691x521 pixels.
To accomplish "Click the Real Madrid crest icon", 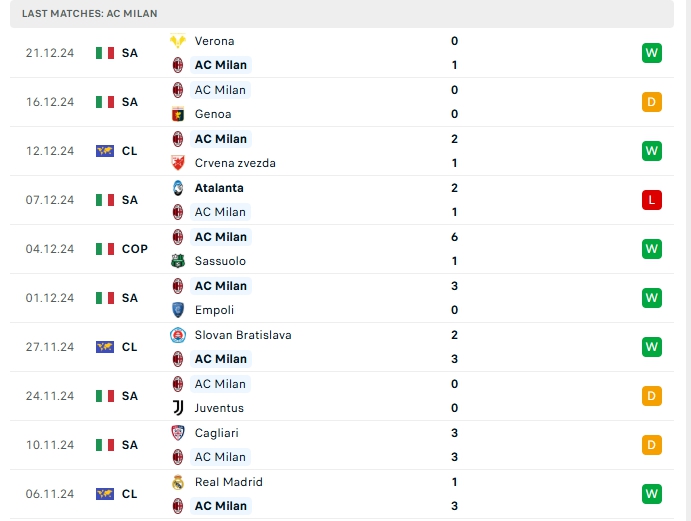I will pyautogui.click(x=178, y=482).
